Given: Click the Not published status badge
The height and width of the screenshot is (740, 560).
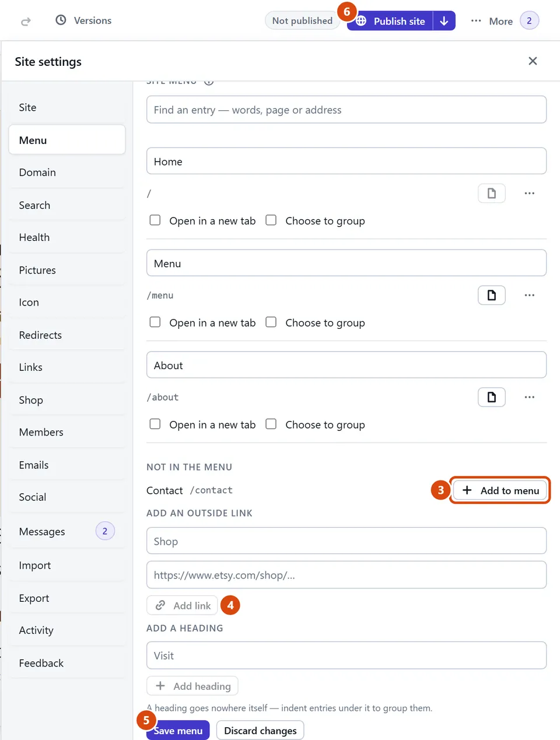Looking at the screenshot, I should coord(302,21).
